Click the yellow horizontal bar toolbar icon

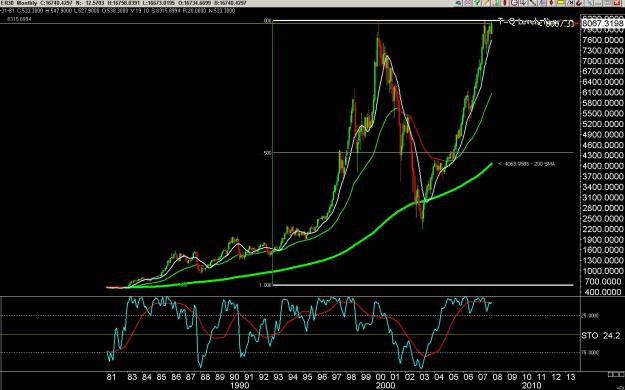pyautogui.click(x=561, y=3)
